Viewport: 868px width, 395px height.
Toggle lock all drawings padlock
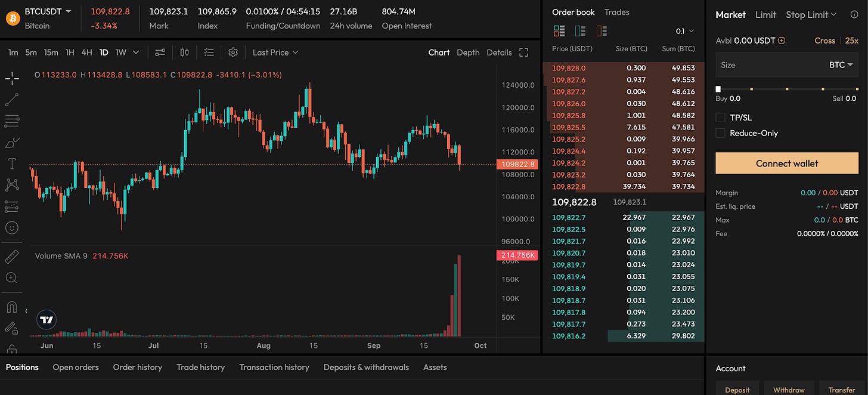tap(12, 348)
